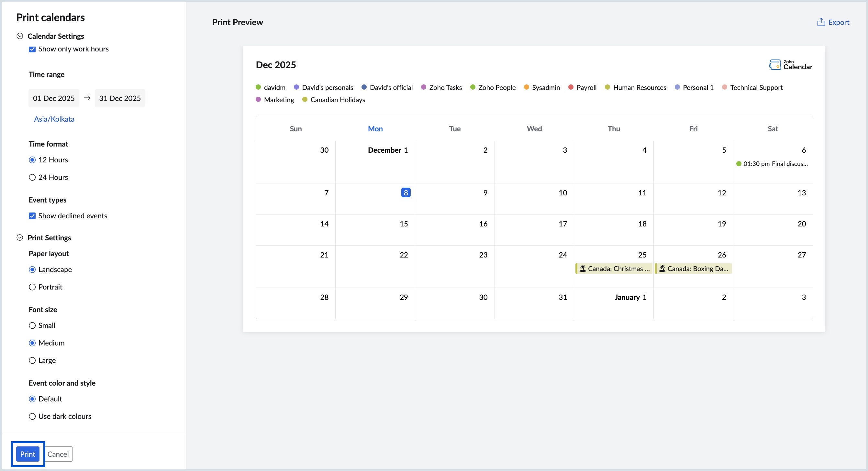Click the purple swatch beside Personal 1

click(677, 87)
